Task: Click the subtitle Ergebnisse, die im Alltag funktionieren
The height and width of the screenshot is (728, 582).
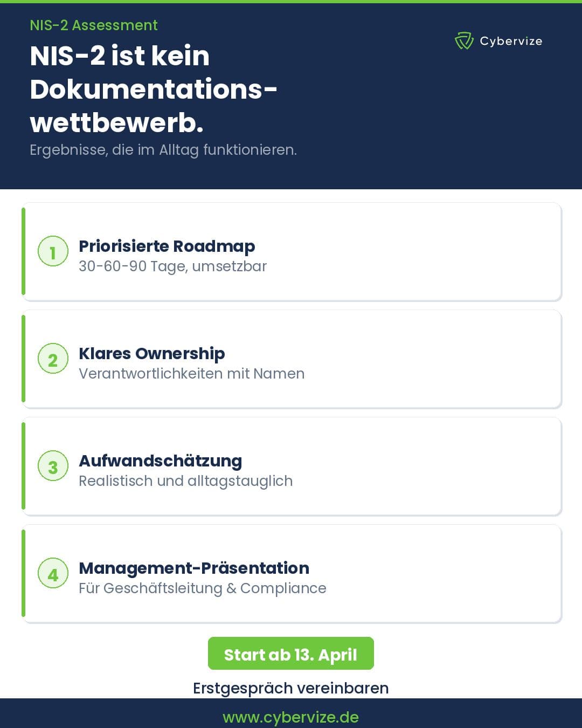Action: click(163, 150)
